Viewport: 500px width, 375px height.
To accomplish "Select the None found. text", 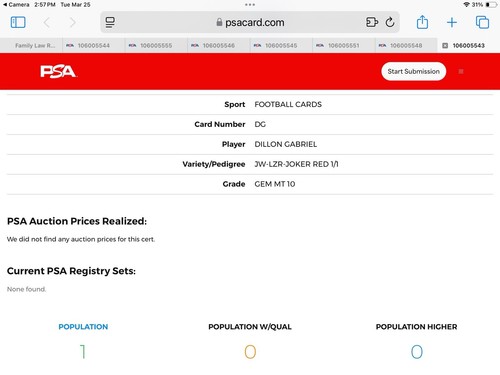I will [x=26, y=289].
